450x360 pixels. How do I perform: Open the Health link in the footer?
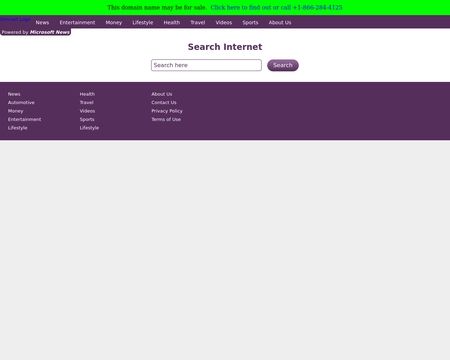[x=87, y=94]
